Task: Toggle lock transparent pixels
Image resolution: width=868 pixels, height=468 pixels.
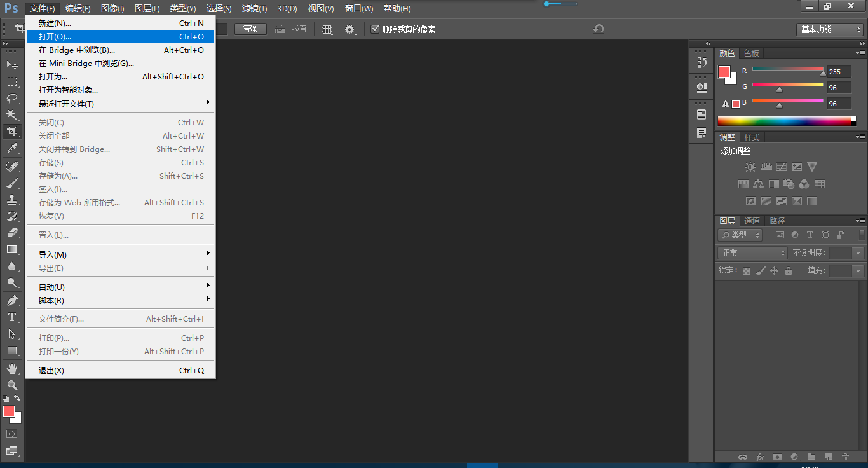Action: pyautogui.click(x=746, y=271)
